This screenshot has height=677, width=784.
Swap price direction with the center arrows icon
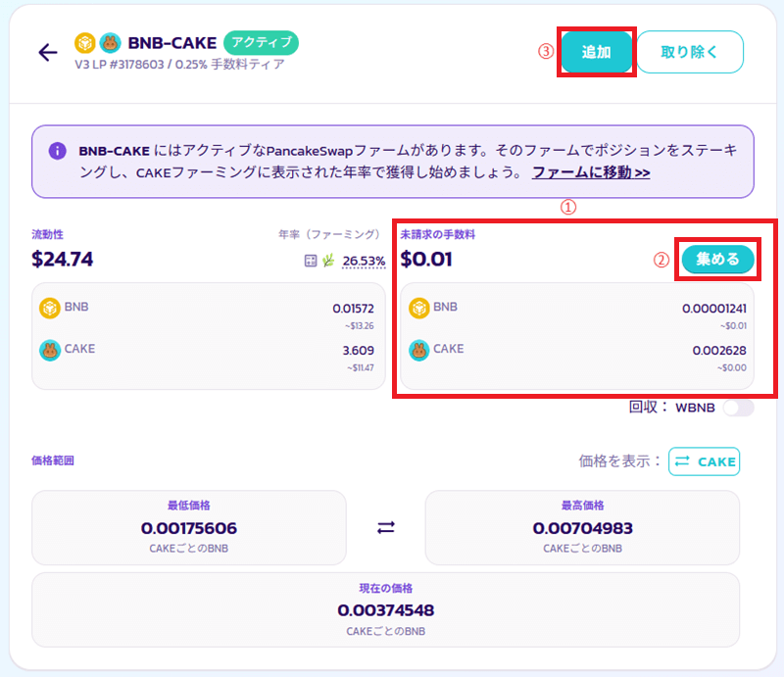(x=385, y=527)
